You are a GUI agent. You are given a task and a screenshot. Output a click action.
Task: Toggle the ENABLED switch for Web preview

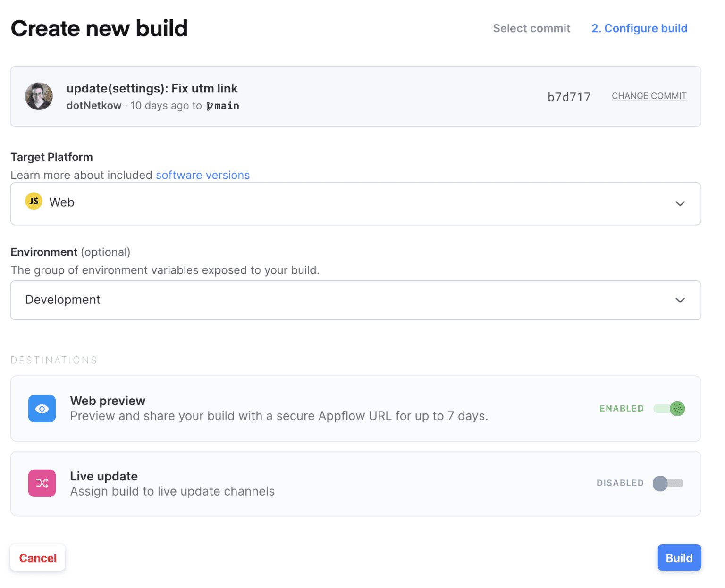670,408
